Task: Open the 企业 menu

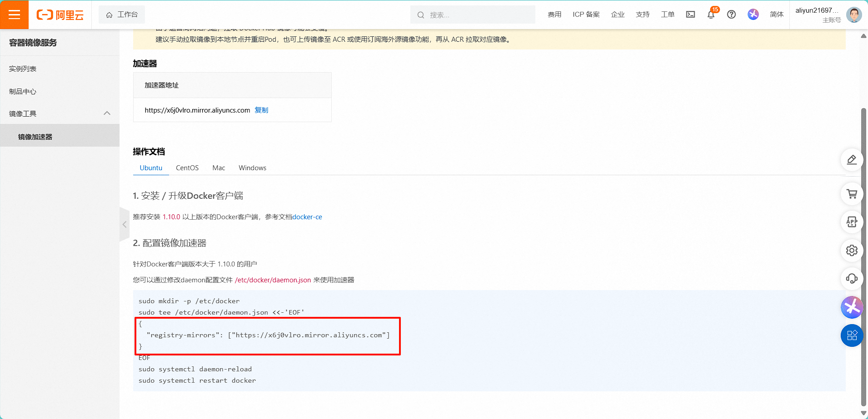Action: pos(618,15)
